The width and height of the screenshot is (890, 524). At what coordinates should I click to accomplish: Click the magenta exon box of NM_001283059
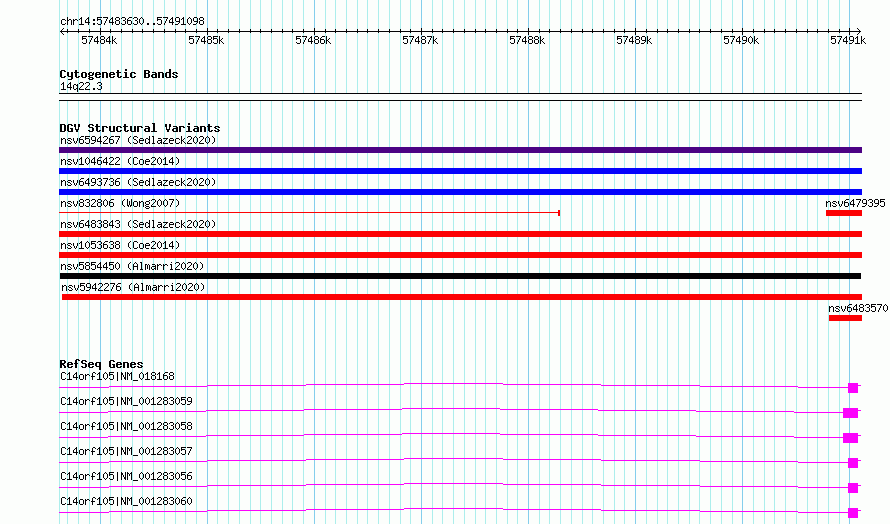point(850,413)
